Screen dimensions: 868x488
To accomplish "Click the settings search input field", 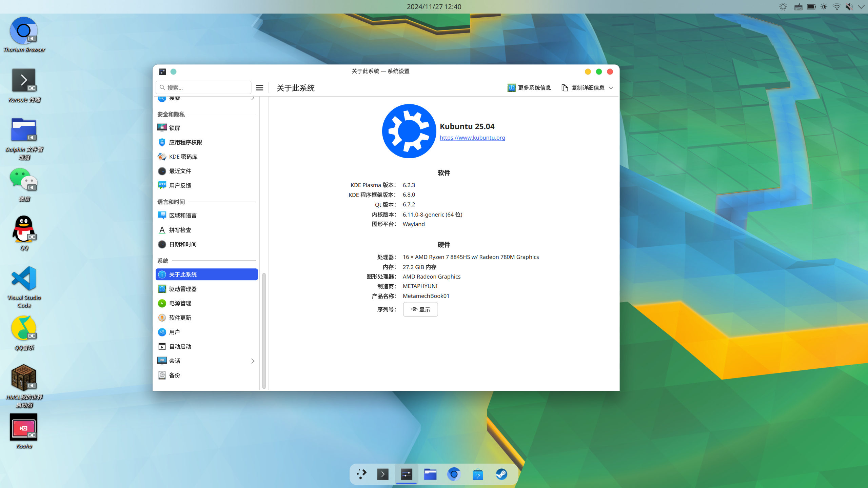I will (203, 87).
